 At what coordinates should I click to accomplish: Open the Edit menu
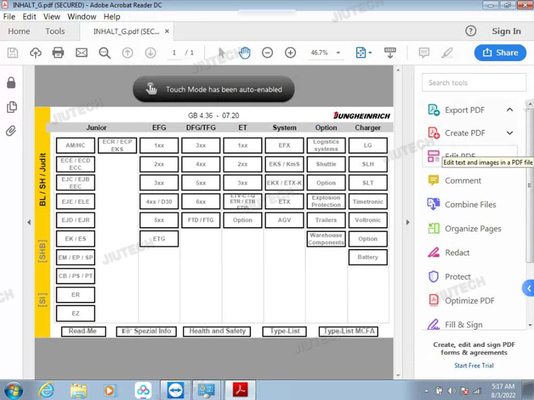click(29, 17)
